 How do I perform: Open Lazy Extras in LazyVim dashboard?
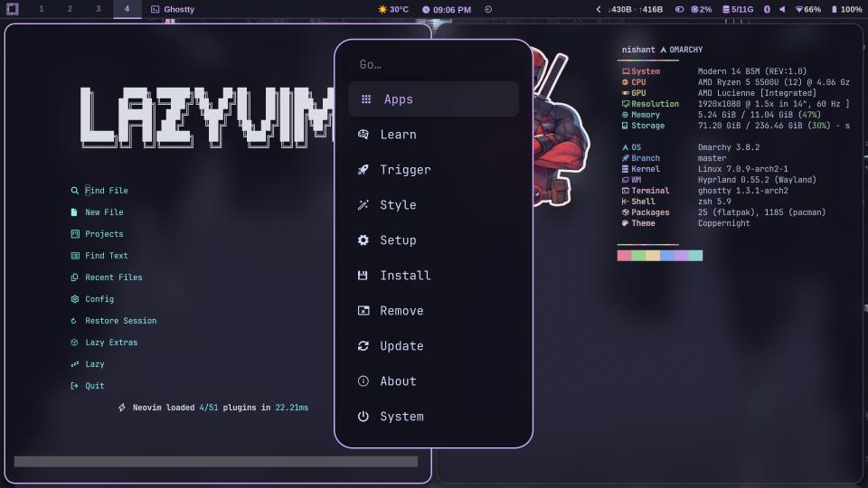[x=111, y=343]
